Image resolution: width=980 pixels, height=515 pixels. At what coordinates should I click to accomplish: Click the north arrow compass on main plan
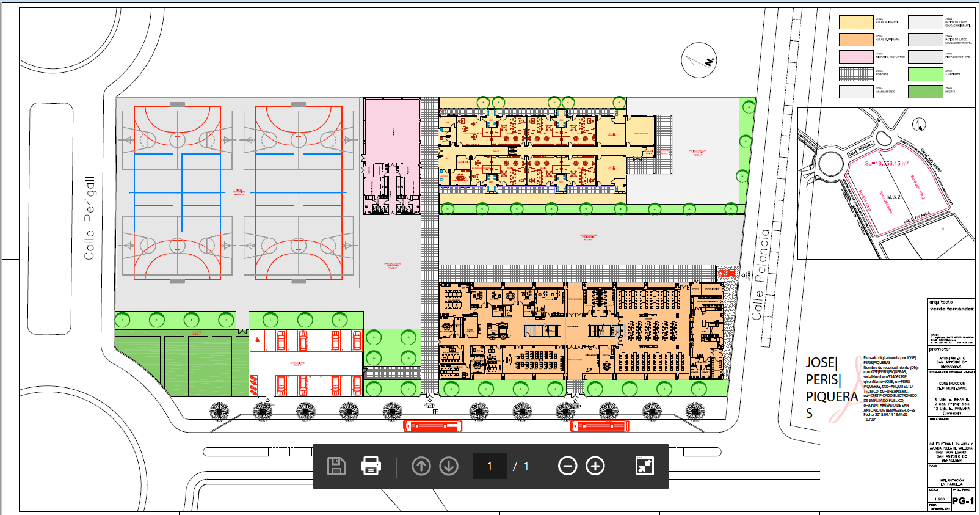(x=699, y=60)
